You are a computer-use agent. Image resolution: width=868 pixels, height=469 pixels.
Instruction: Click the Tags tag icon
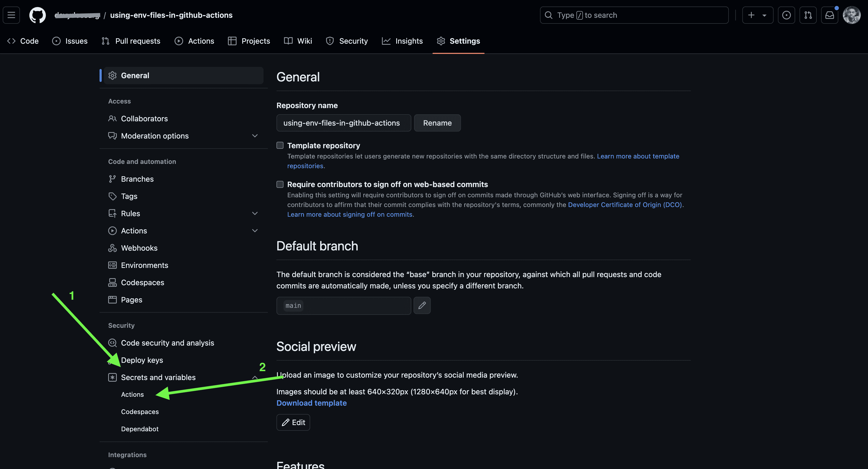[x=112, y=196]
